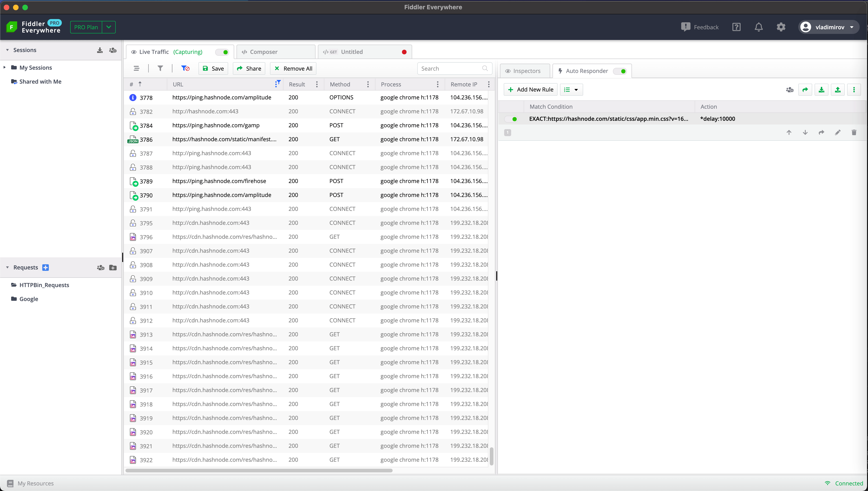Open the notifications bell

tap(759, 27)
